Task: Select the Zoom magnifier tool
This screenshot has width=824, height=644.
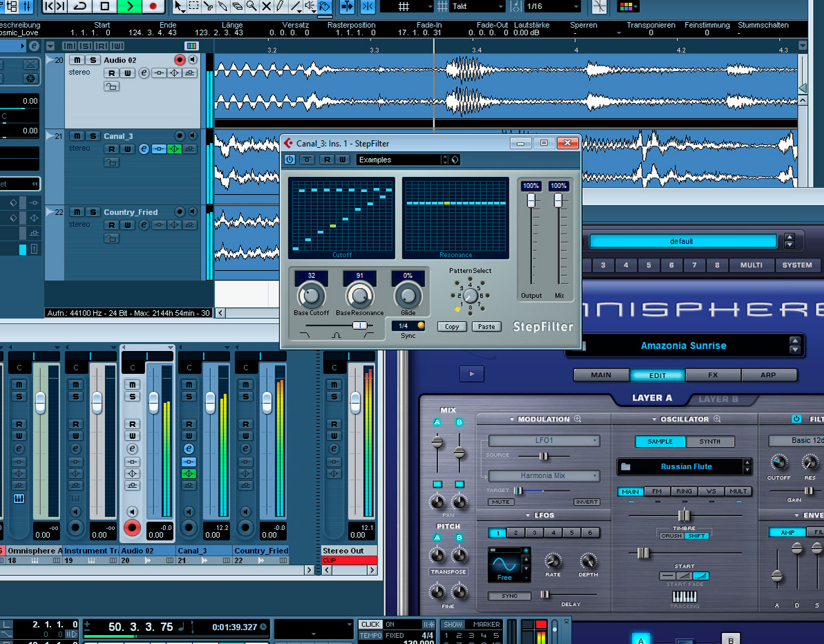Action: pos(252,6)
